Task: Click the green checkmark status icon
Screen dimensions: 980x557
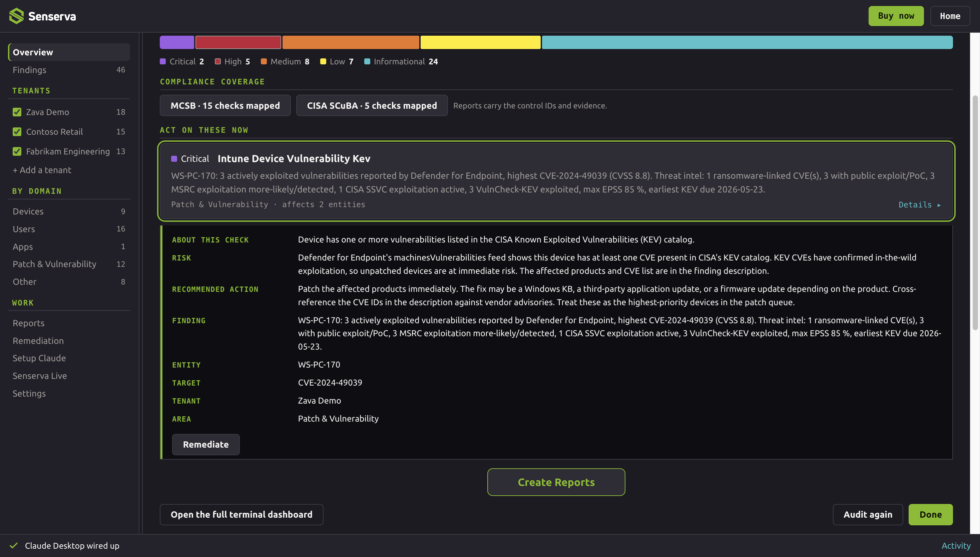Action: 14,546
